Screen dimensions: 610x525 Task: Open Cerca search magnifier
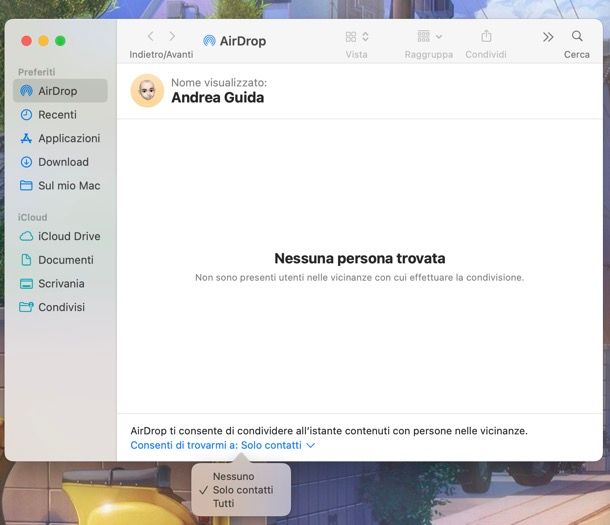click(577, 36)
